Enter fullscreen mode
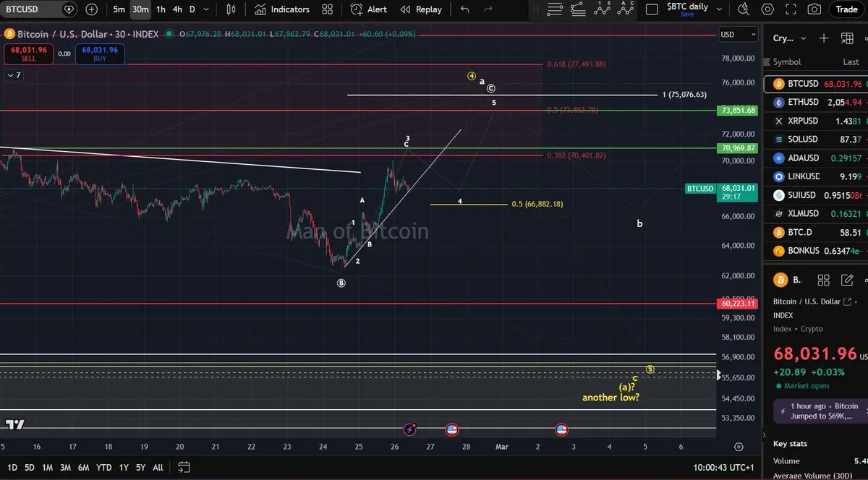Screen dimensions: 868x480 (791, 9)
